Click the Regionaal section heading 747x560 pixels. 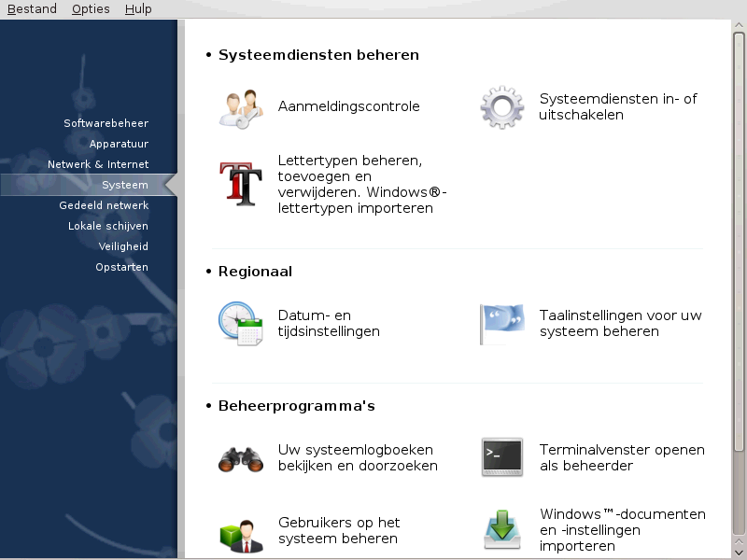click(255, 272)
